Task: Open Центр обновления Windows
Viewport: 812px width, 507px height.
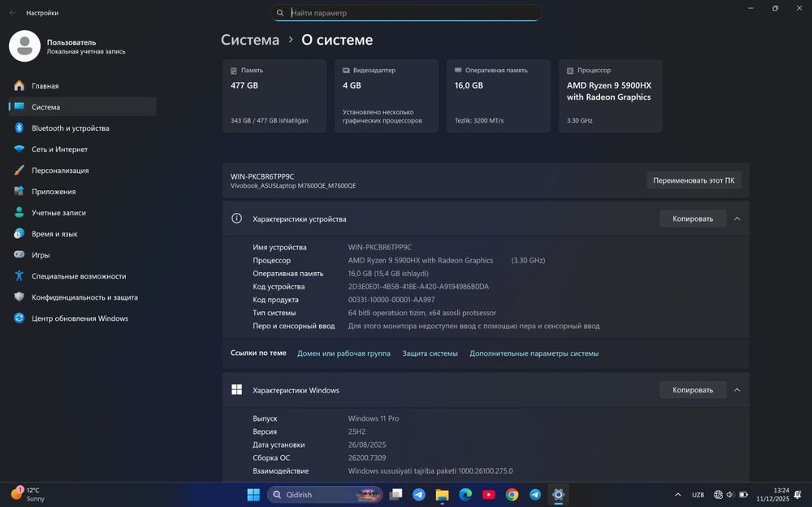Action: [83, 318]
